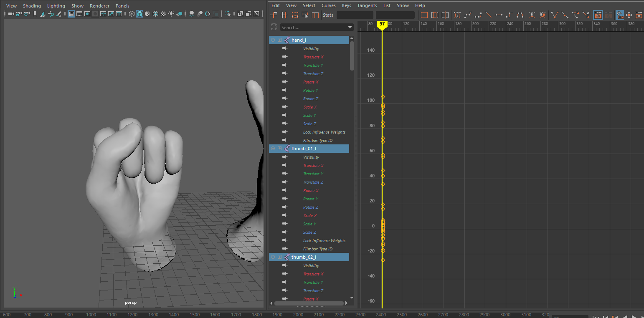Toggle the Safe Action display
644x318 pixels.
click(x=111, y=14)
